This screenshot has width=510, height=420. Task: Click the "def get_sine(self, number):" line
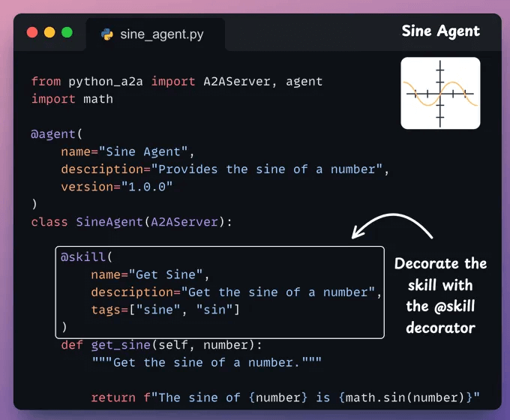(161, 345)
